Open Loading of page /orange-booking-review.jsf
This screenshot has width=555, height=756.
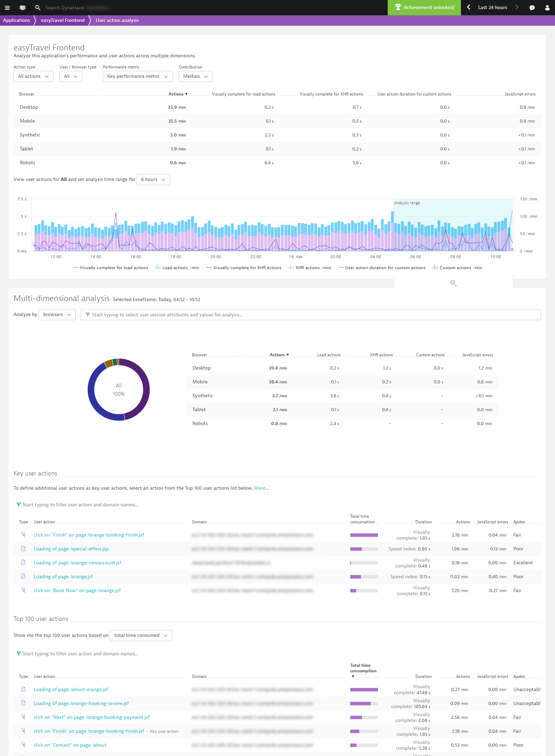point(81,704)
